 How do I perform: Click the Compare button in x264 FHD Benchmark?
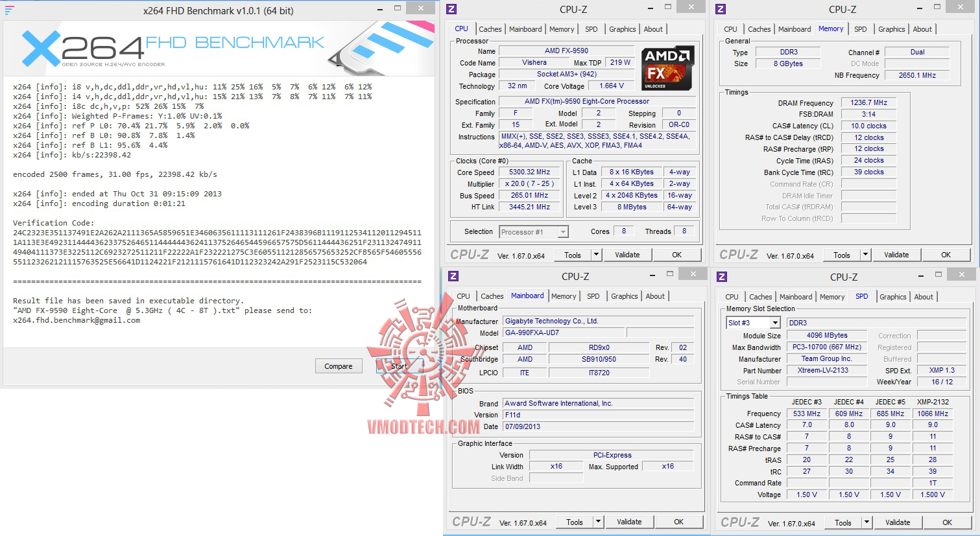tap(339, 366)
